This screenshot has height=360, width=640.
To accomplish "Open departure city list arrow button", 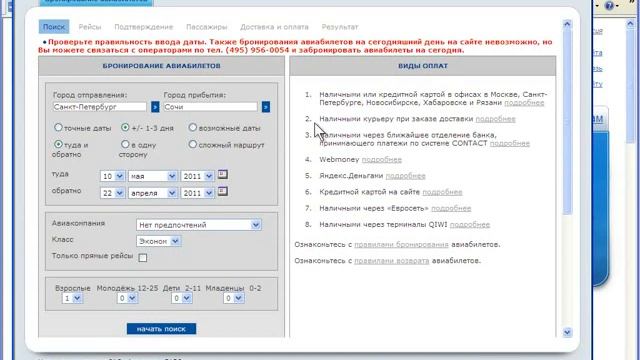I will point(155,107).
